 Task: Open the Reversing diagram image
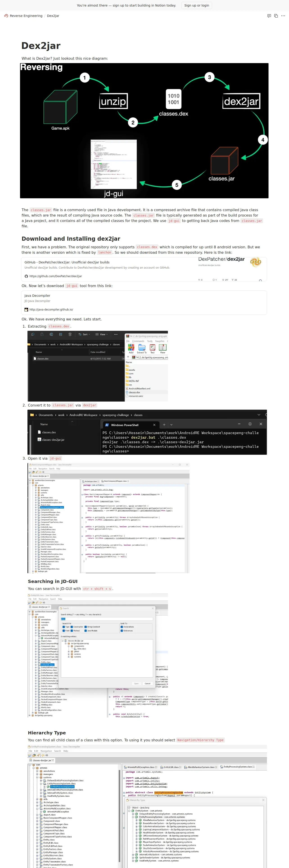click(x=144, y=131)
